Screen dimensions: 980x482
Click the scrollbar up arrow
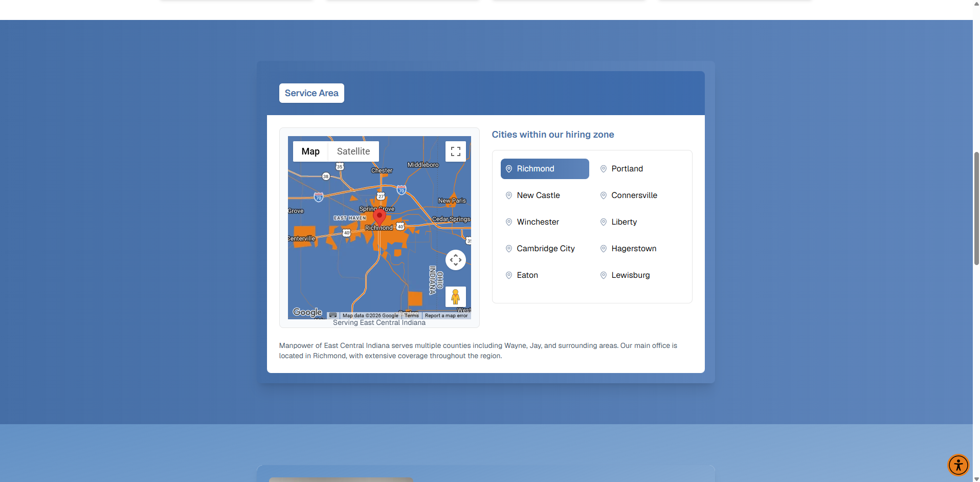pos(976,3)
